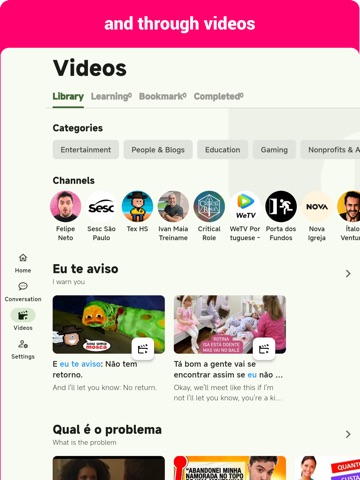Open Settings from the sidebar
Image resolution: width=360 pixels, height=480 pixels.
click(x=23, y=349)
